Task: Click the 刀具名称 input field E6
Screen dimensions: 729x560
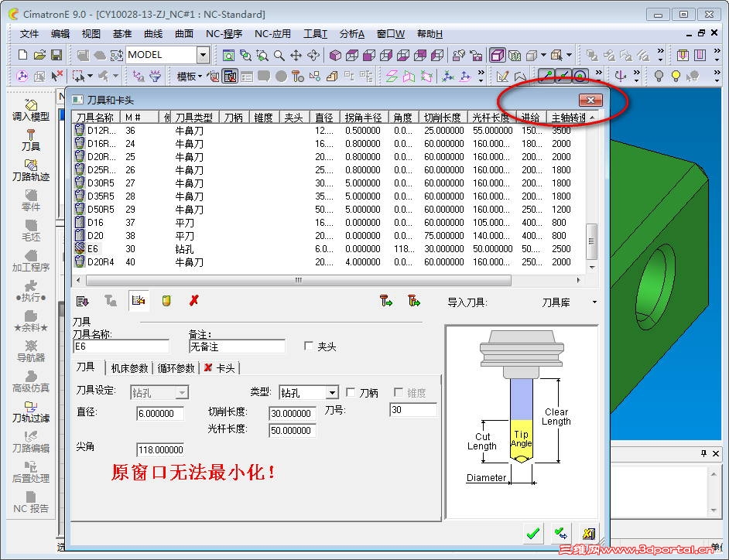Action: 121,347
